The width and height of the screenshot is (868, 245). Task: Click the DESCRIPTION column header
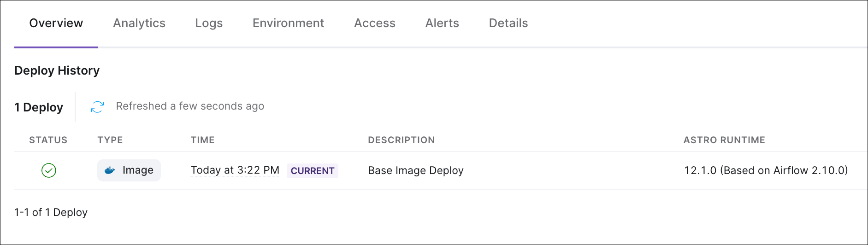click(401, 140)
